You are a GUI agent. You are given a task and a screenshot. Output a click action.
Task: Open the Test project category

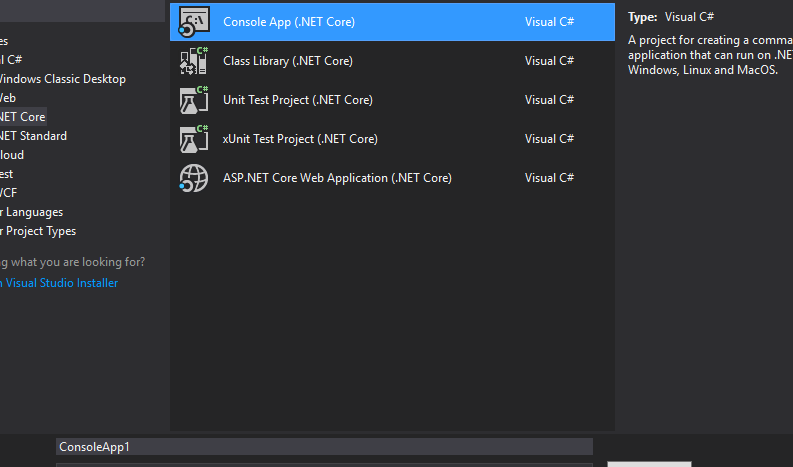point(7,174)
